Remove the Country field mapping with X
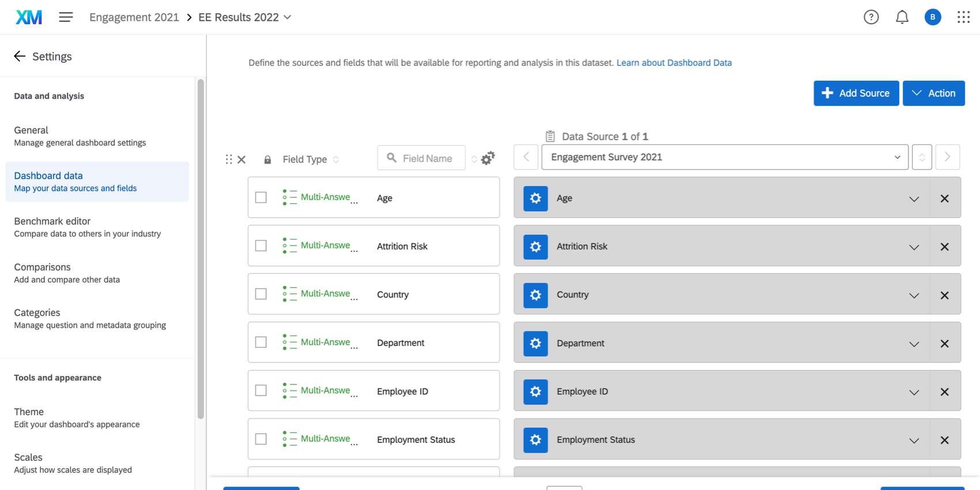The width and height of the screenshot is (980, 490). [944, 295]
